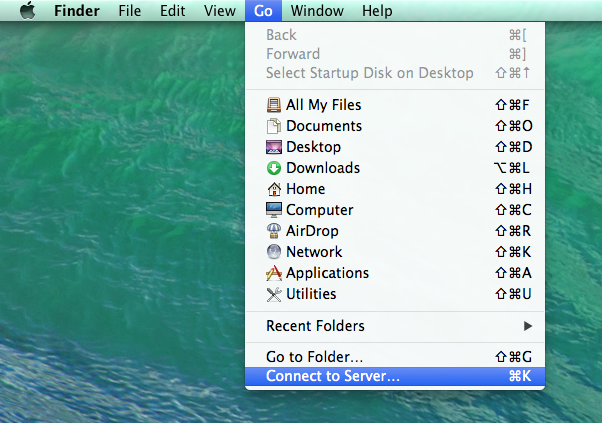Choose Connect to Server… menu entry
This screenshot has width=602, height=423.
(x=395, y=376)
